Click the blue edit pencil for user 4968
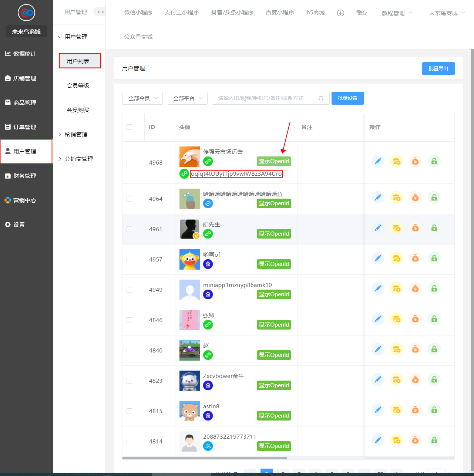Viewport: 474px width, 476px height. tap(378, 161)
